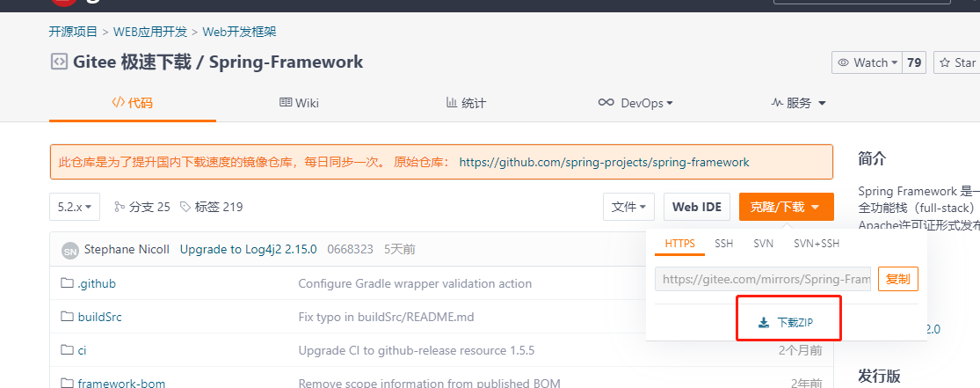Open the github.com spring-framework original repo link
The height and width of the screenshot is (388, 980).
coord(605,162)
